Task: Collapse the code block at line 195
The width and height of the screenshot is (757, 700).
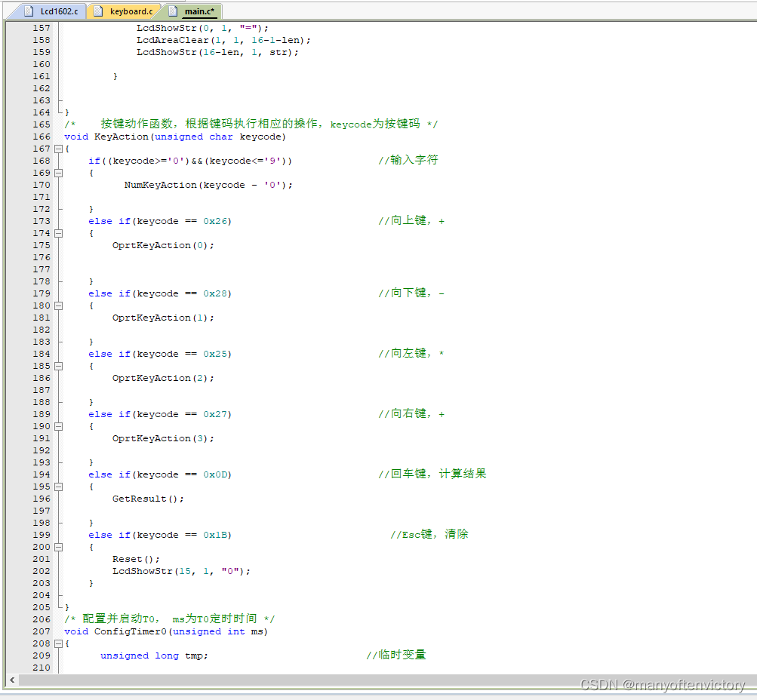Action: click(x=58, y=487)
